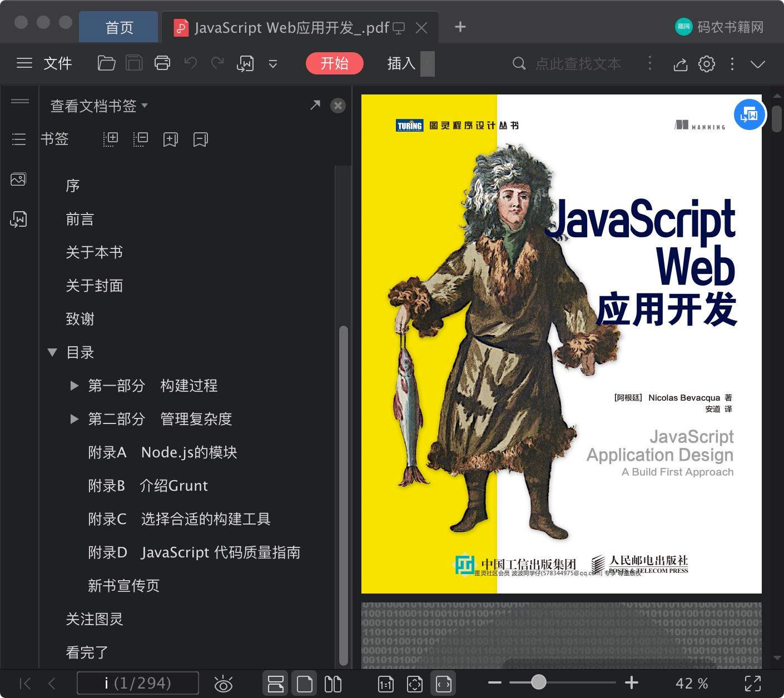Open bookmark 附录D JavaScript 代码质量指南
This screenshot has width=784, height=698.
(x=194, y=552)
